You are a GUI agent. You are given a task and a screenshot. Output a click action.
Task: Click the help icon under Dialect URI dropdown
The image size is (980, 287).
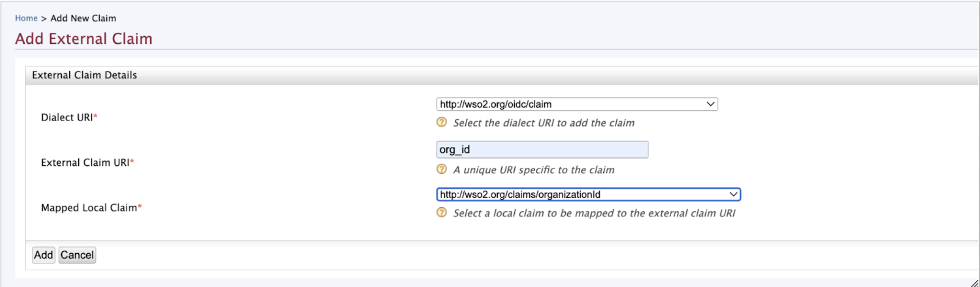tap(442, 122)
